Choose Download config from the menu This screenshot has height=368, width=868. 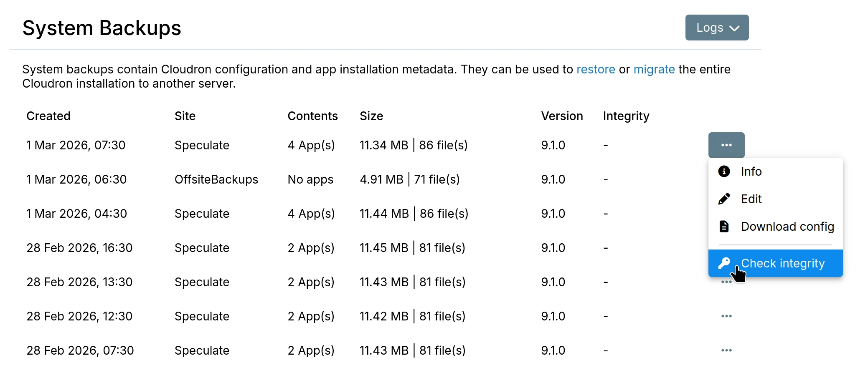(x=787, y=227)
